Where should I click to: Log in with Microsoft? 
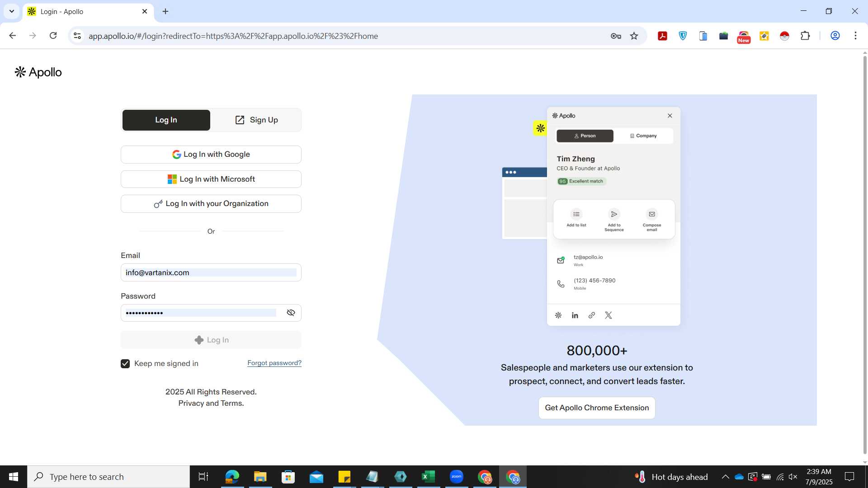[211, 179]
